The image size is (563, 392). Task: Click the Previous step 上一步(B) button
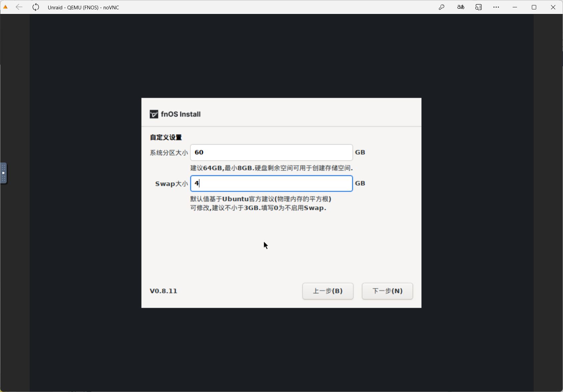pos(328,291)
